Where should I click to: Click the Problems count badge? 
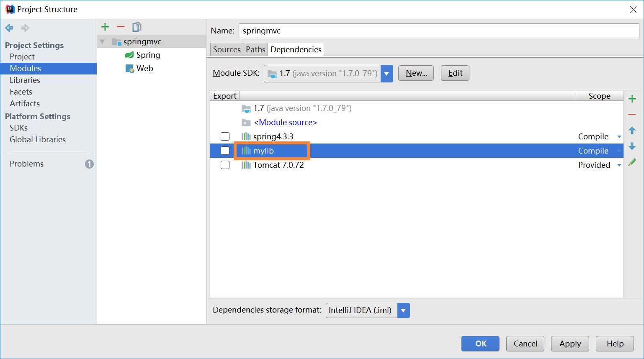click(89, 164)
